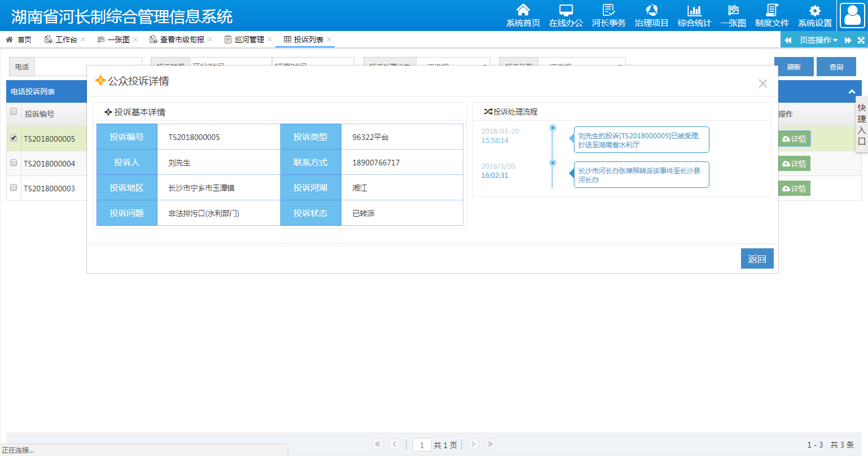Screen dimensions: 868x456
Task: Uncheck the TS2018000005 row checkbox
Action: click(14, 138)
